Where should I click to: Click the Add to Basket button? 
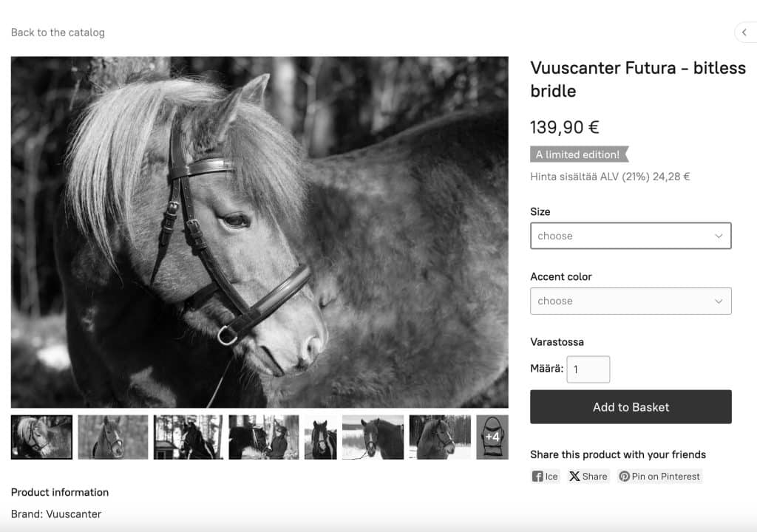631,407
